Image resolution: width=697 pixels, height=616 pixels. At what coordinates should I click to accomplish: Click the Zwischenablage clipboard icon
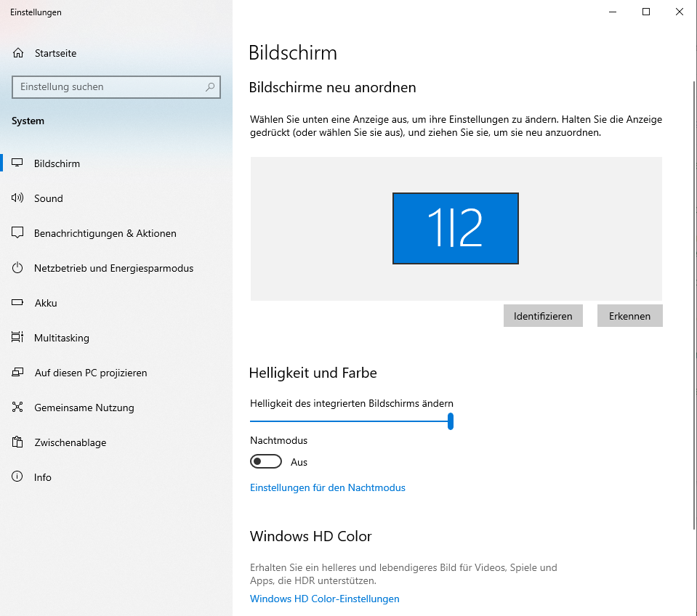click(x=18, y=442)
